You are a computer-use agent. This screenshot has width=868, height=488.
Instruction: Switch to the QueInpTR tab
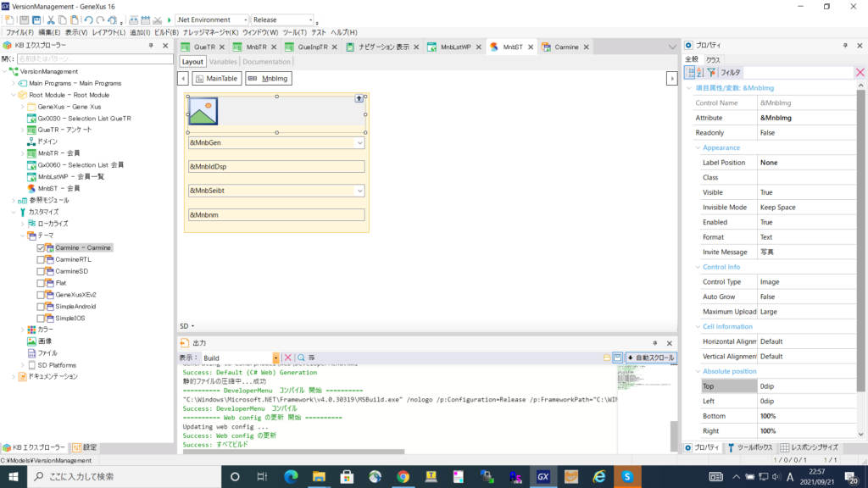point(312,47)
